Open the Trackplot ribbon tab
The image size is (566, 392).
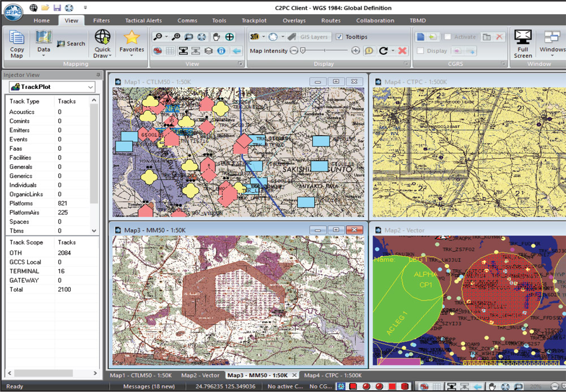(254, 20)
